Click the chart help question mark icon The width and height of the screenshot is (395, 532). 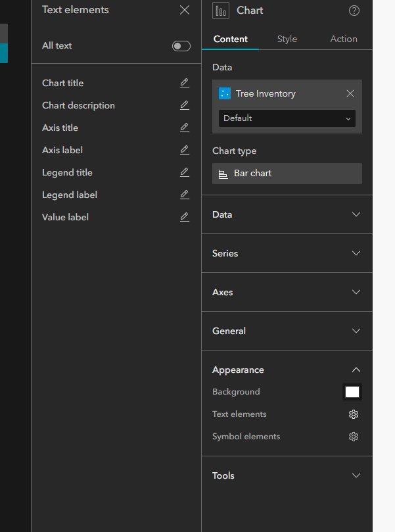[354, 11]
